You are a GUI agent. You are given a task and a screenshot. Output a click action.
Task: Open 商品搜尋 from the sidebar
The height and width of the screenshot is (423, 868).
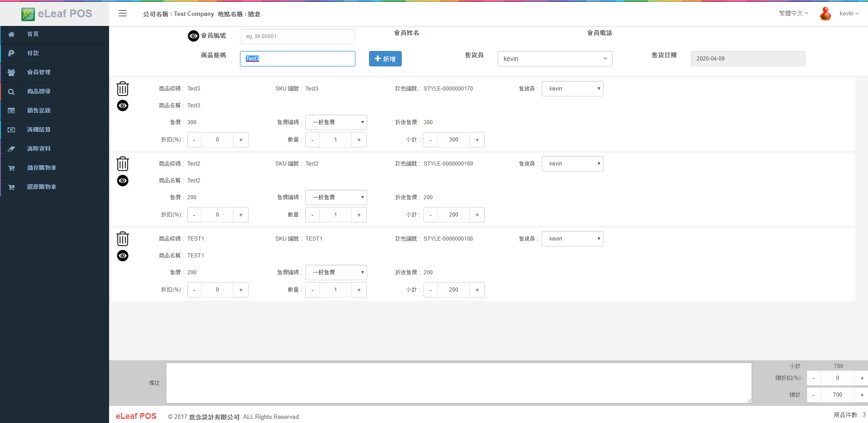(x=39, y=91)
